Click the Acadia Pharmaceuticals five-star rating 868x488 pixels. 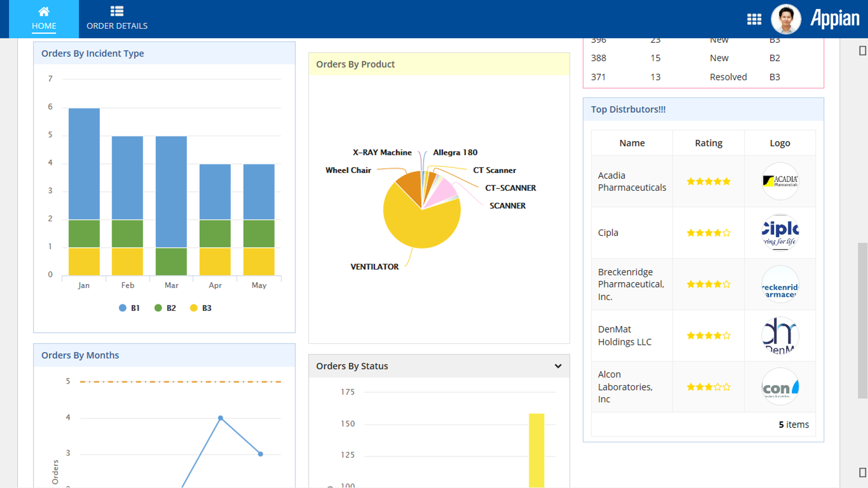(709, 181)
